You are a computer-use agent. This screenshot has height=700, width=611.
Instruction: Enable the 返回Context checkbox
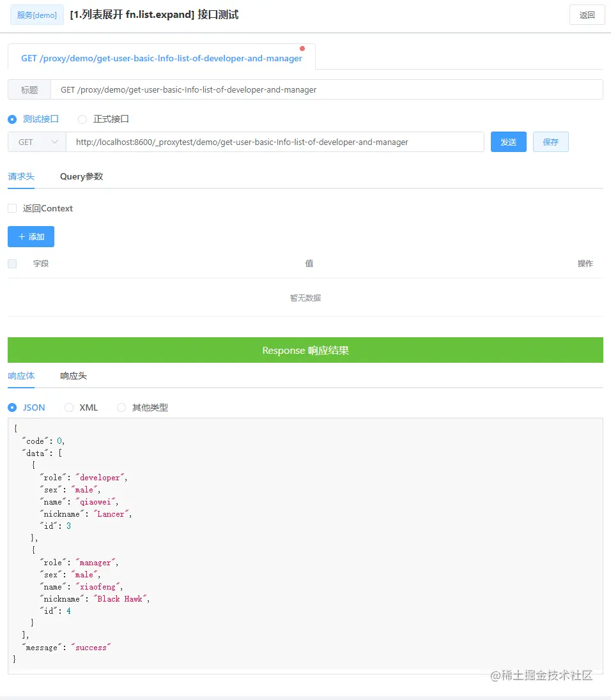pos(11,208)
